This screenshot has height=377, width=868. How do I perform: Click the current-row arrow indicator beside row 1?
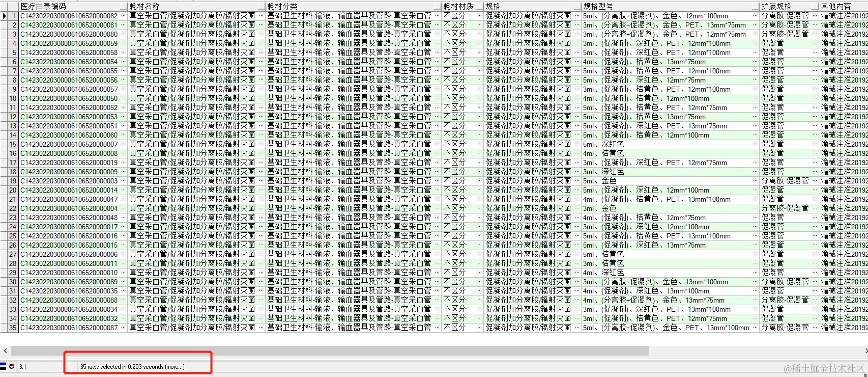5,16
